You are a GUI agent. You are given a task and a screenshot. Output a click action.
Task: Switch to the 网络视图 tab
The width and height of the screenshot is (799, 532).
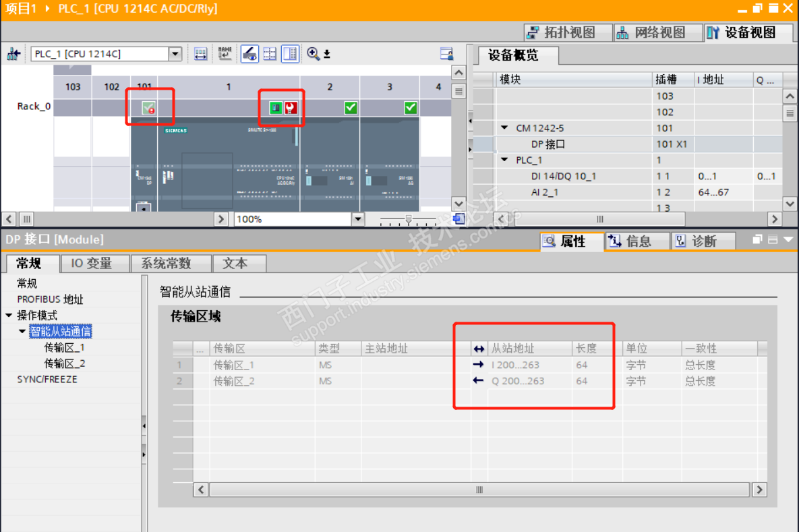(x=658, y=32)
